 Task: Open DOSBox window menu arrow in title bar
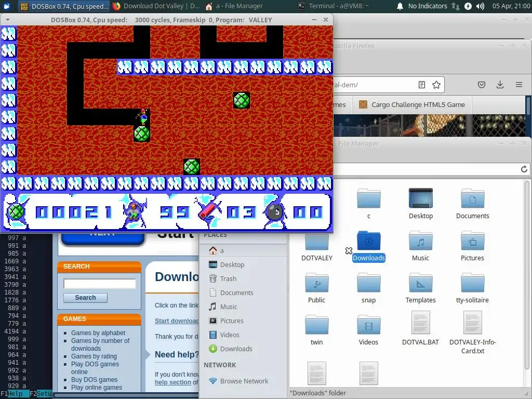tap(7, 20)
